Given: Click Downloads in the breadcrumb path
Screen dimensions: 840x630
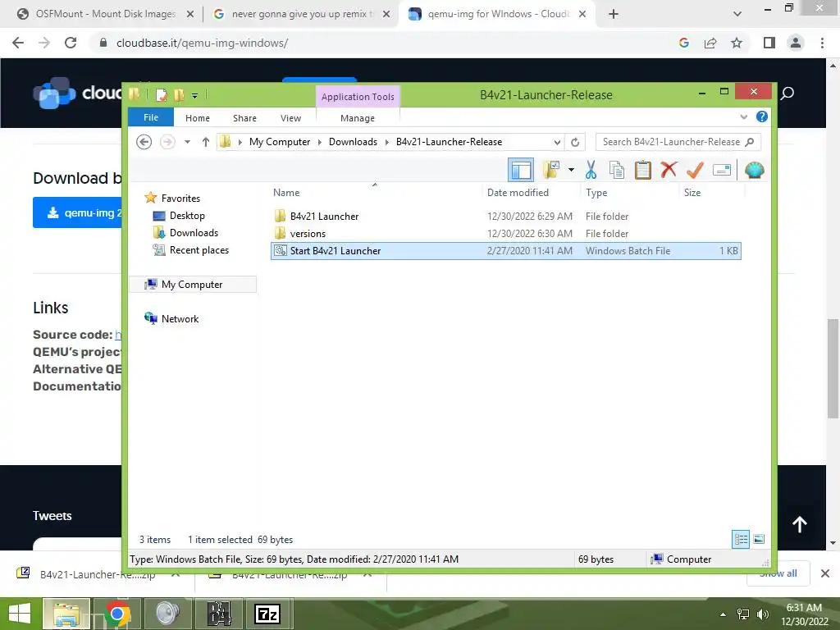Looking at the screenshot, I should 353,142.
